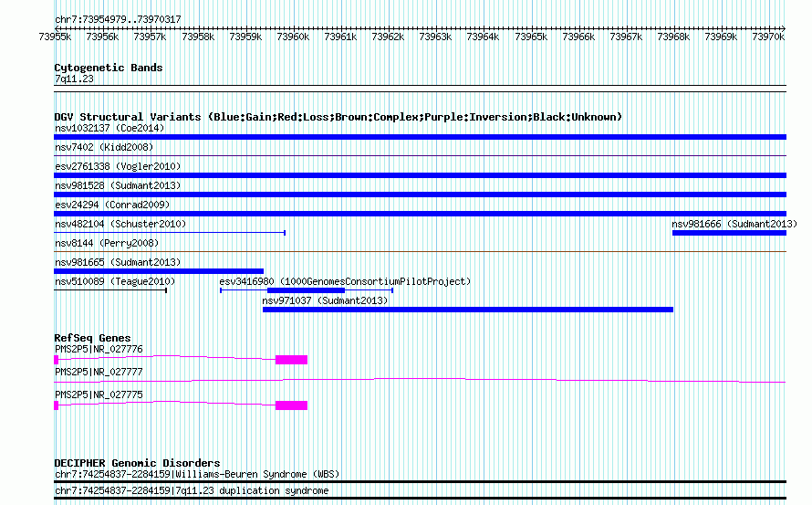
Task: Click the 7q11.23 cytogenetic band bar
Action: 420,89
